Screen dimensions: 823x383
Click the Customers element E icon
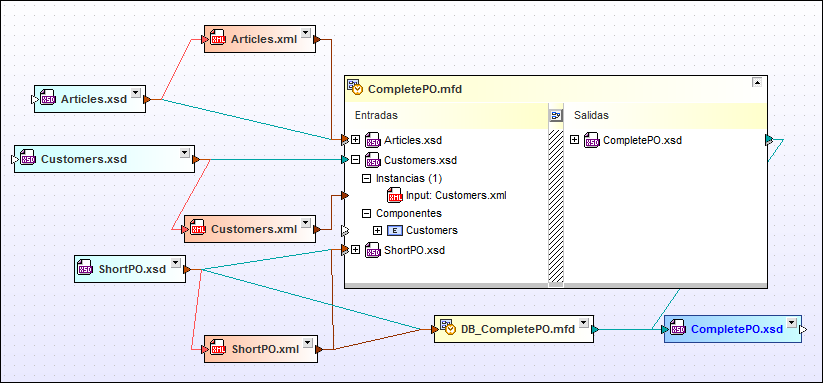(395, 230)
